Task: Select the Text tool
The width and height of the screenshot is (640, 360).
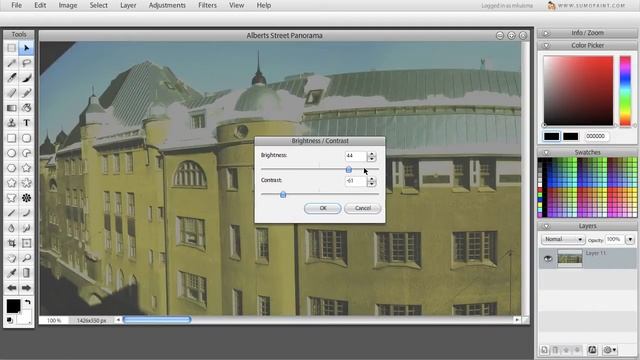Action: pyautogui.click(x=26, y=123)
